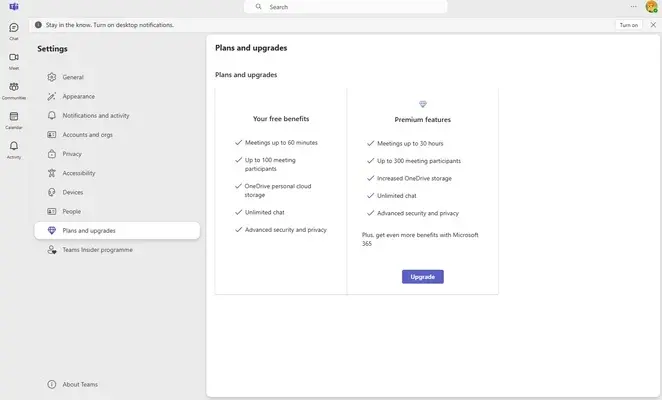Image resolution: width=662 pixels, height=400 pixels.
Task: Select Appearance settings
Action: click(78, 96)
